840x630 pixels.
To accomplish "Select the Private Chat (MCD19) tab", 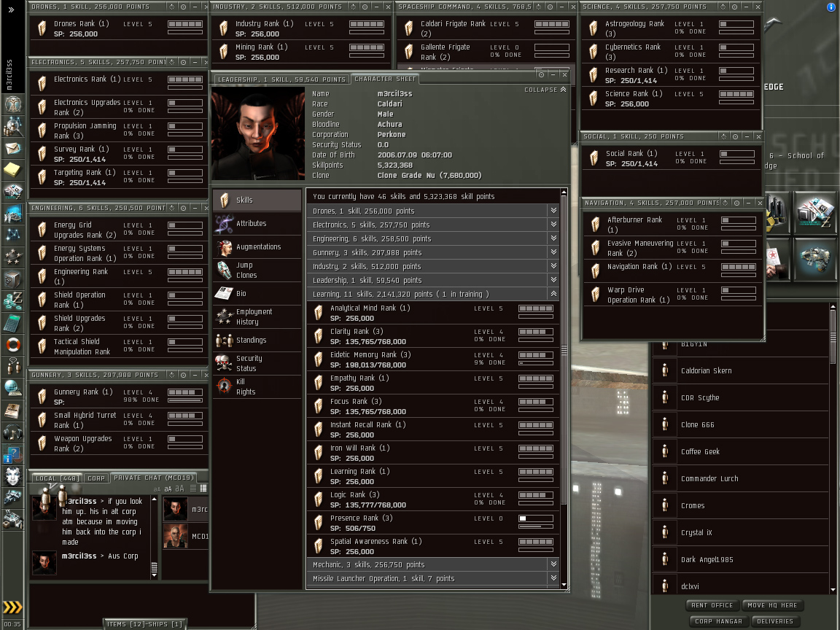I will tap(153, 478).
